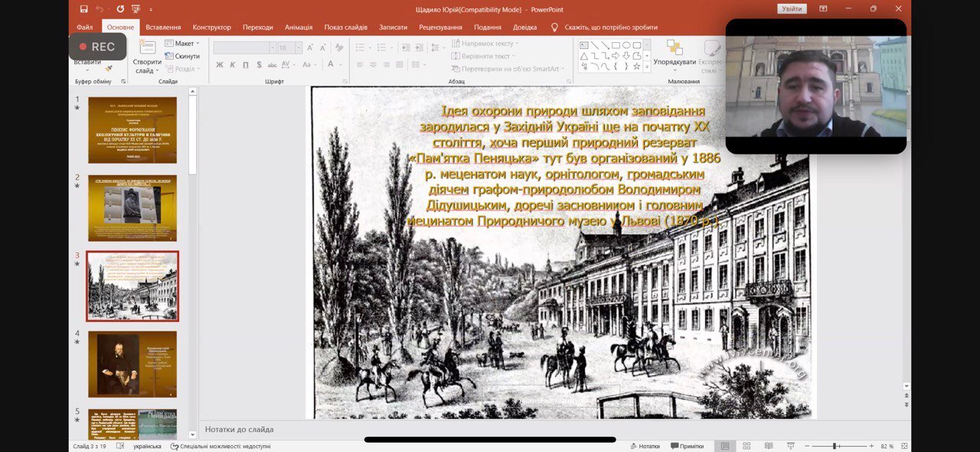Expand the shapes gallery more arrow
This screenshot has height=452, width=980.
point(647,67)
